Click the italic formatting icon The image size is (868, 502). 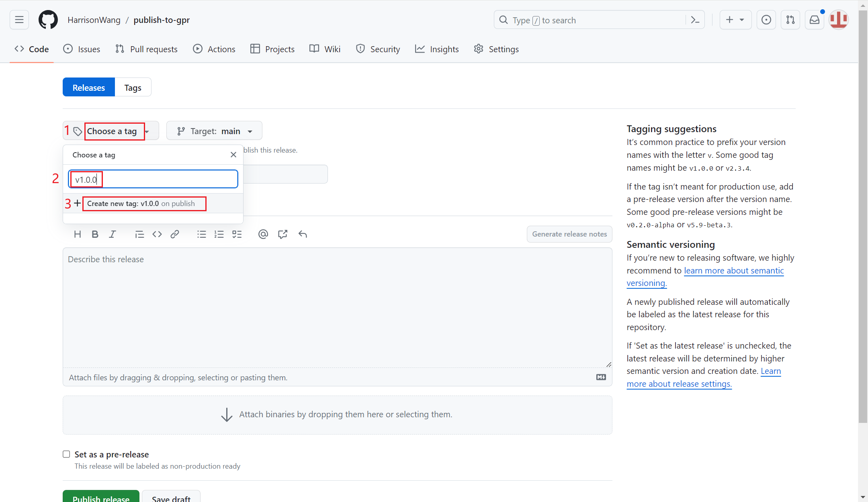tap(113, 234)
